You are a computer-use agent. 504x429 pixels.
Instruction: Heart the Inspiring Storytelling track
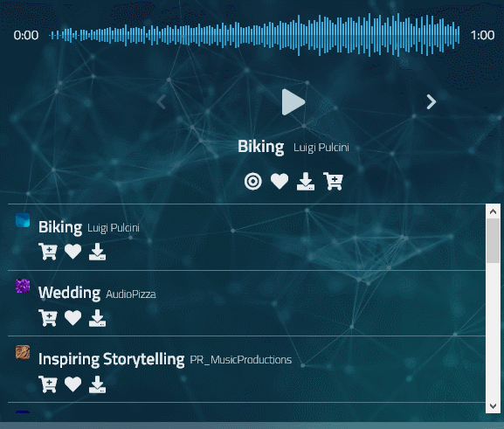pos(72,384)
